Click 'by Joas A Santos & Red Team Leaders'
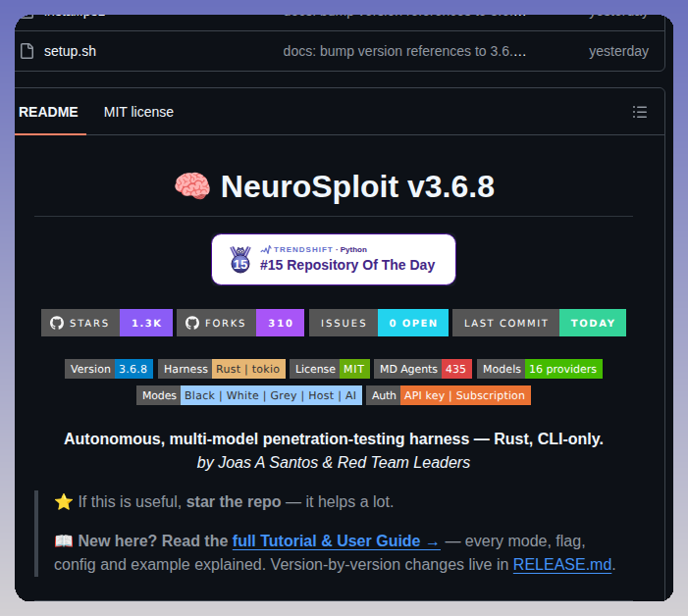688x616 pixels. click(334, 463)
